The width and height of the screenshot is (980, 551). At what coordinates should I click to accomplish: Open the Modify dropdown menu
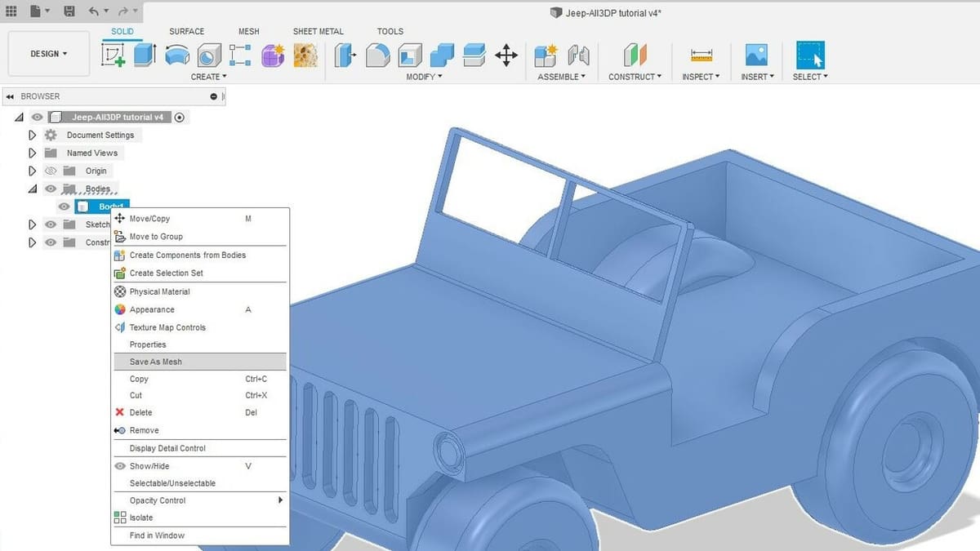424,77
